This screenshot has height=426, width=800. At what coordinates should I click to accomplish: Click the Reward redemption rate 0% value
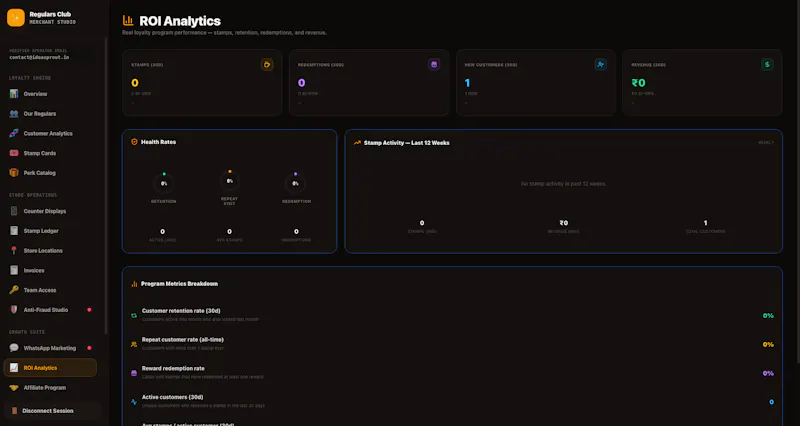(x=768, y=373)
